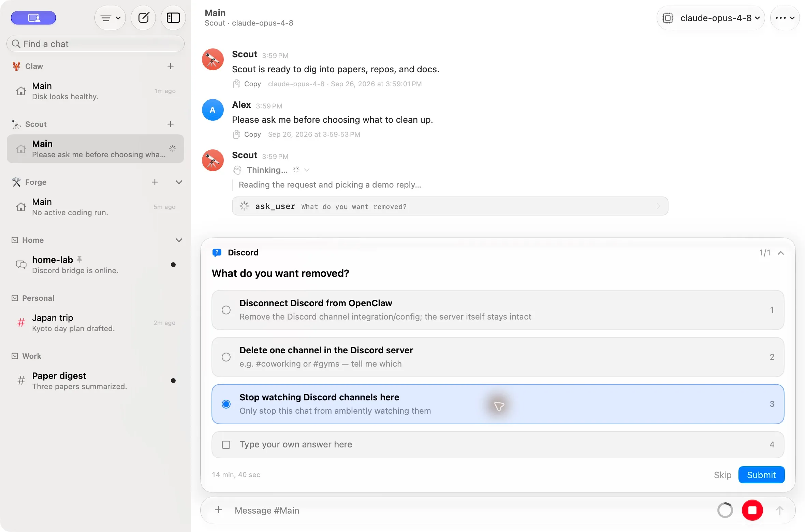Submit the selected answer
The width and height of the screenshot is (805, 532).
tap(761, 475)
